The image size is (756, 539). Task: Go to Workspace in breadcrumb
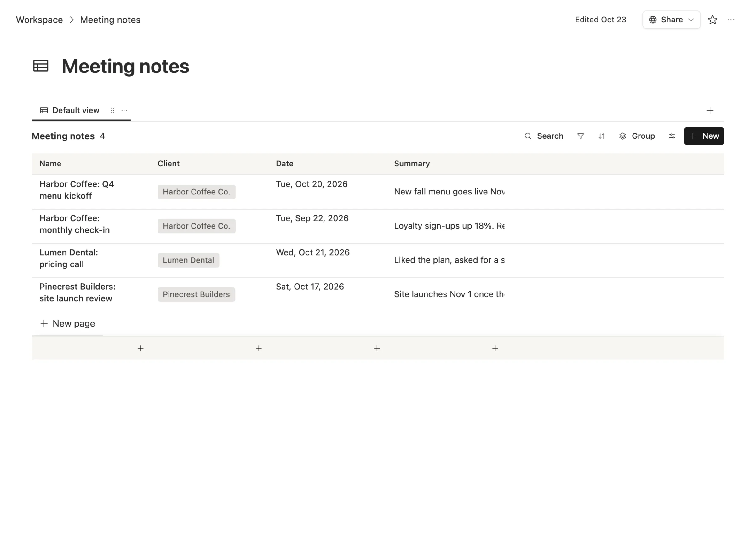[x=39, y=20]
